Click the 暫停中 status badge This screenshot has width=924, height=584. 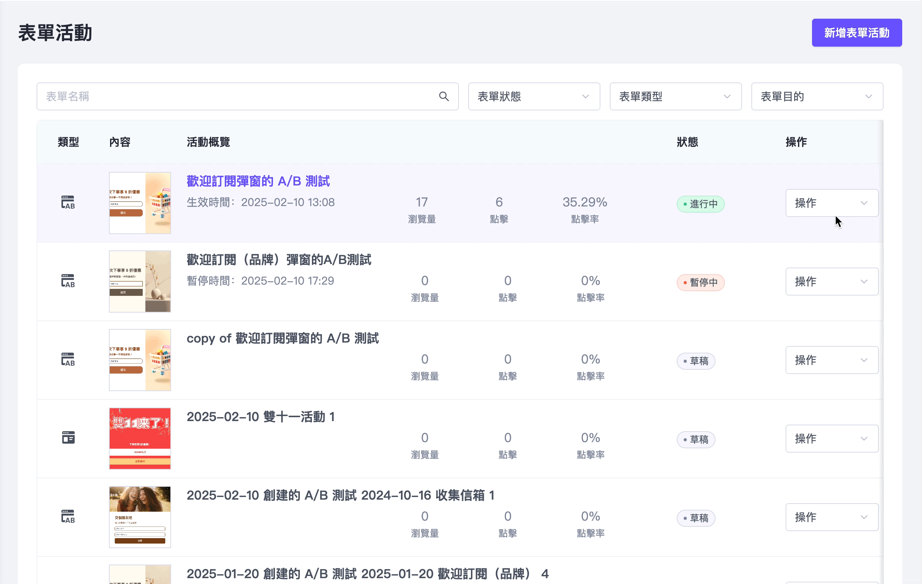click(x=700, y=283)
